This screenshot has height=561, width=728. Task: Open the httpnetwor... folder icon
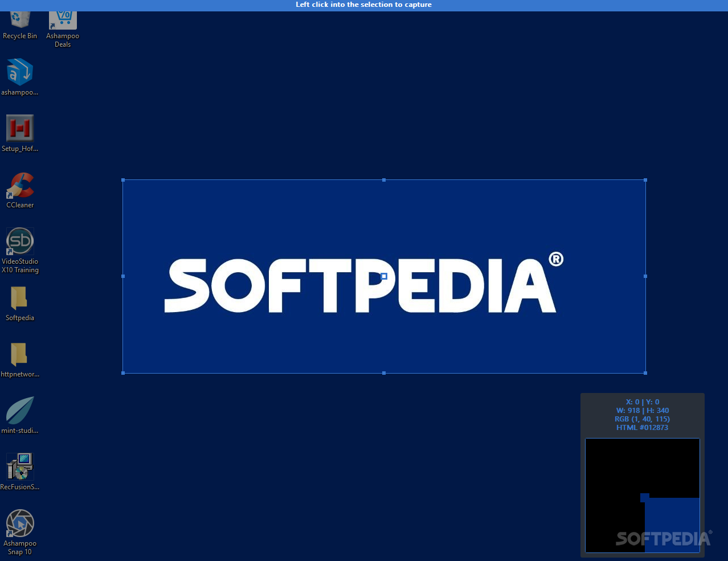click(x=20, y=359)
